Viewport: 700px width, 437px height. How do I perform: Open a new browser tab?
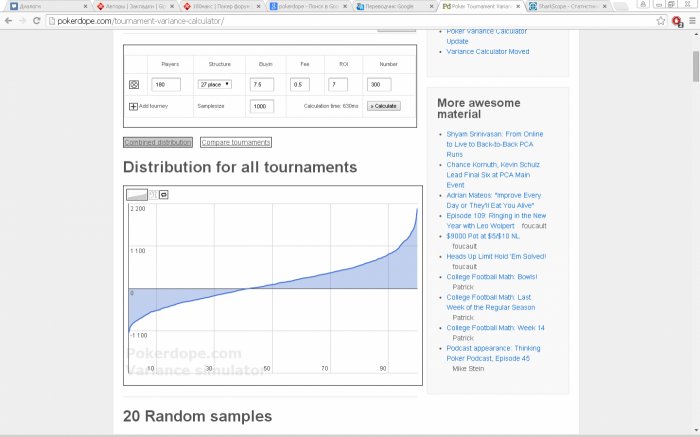coord(621,6)
